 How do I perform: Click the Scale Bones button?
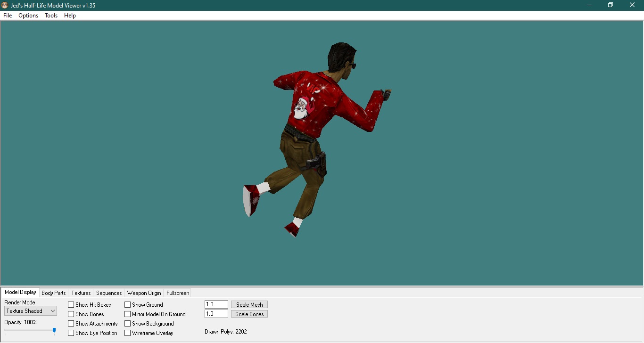coord(249,314)
